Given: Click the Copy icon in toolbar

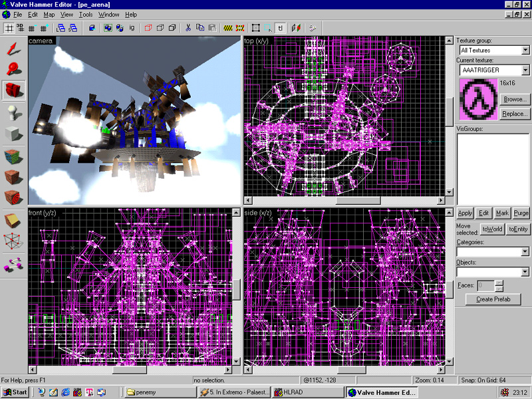Looking at the screenshot, I should 200,28.
